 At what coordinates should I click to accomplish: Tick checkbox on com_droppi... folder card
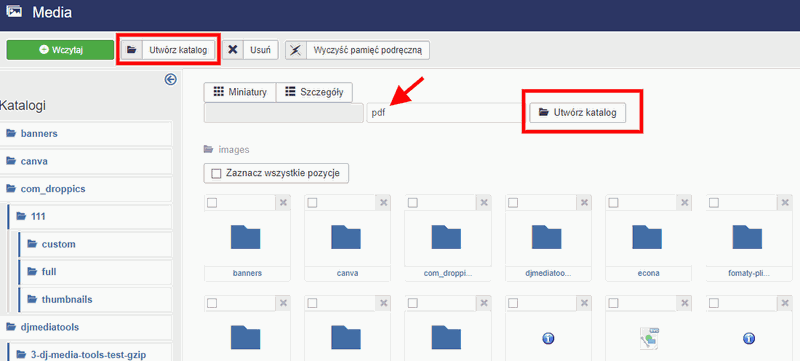[x=413, y=203]
